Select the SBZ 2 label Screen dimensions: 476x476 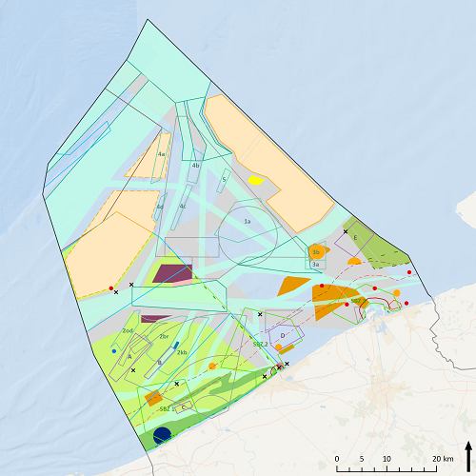[260, 344]
